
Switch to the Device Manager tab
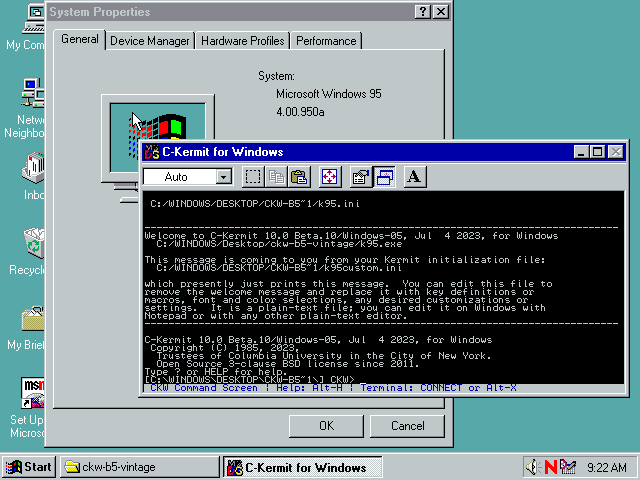point(150,41)
